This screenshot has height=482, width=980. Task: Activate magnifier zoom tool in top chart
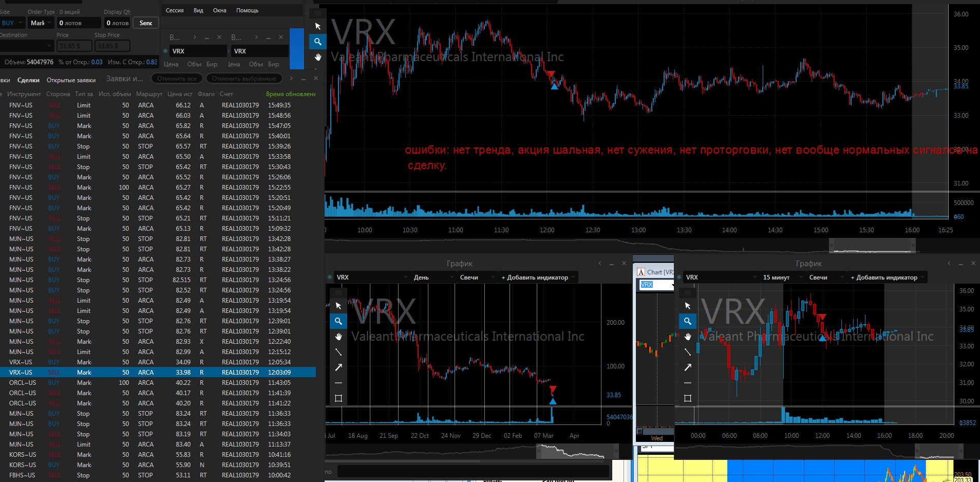(318, 42)
